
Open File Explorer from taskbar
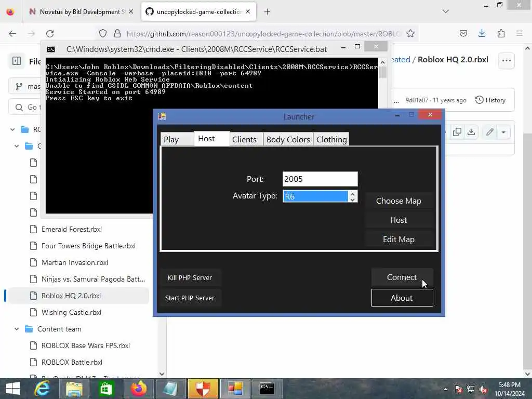74,389
